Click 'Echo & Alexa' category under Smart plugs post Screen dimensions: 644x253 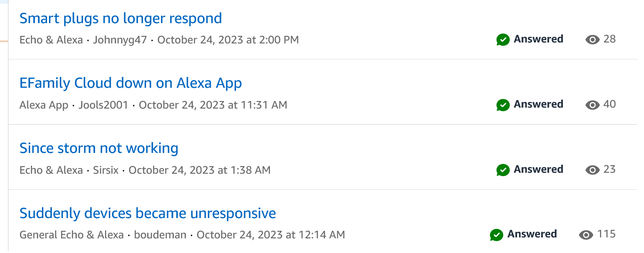tap(51, 40)
